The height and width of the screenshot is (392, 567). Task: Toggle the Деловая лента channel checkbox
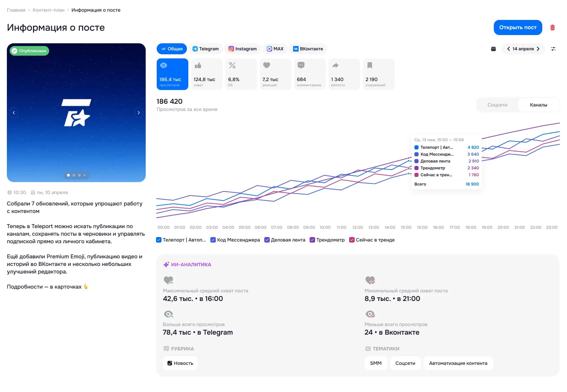[x=267, y=240]
